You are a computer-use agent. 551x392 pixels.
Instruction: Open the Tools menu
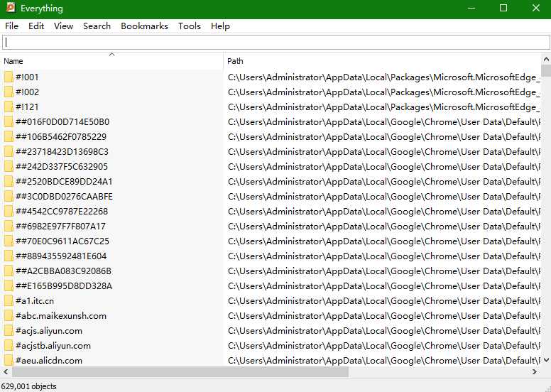[x=190, y=26]
